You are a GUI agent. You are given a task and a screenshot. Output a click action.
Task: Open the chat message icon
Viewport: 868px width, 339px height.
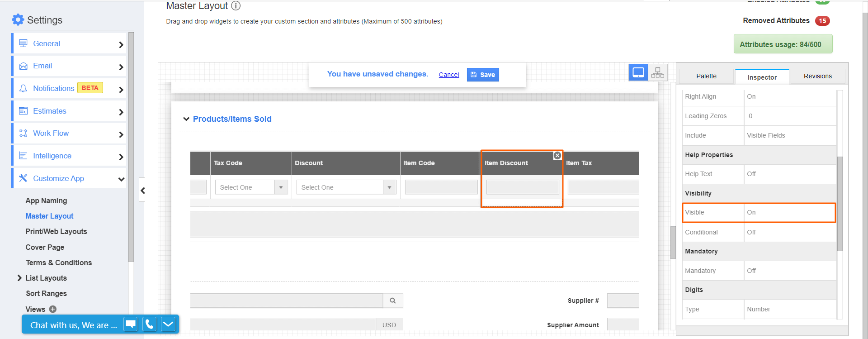pos(131,324)
